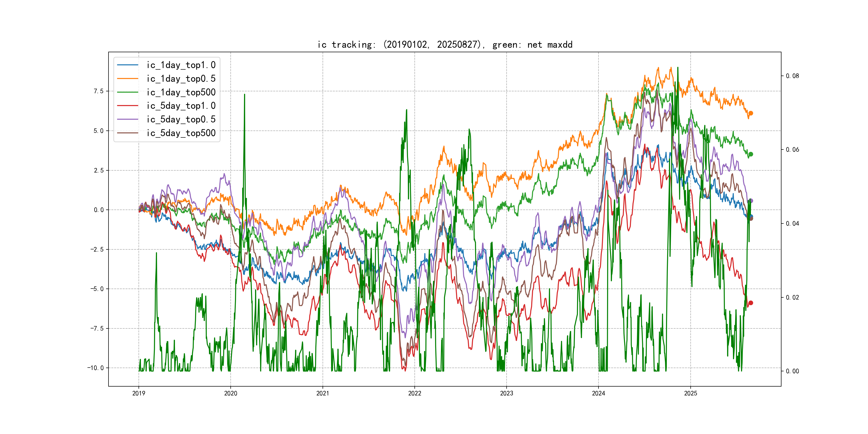Image resolution: width=868 pixels, height=434 pixels.
Task: Click the 2025 x-axis tick label
Action: [690, 393]
